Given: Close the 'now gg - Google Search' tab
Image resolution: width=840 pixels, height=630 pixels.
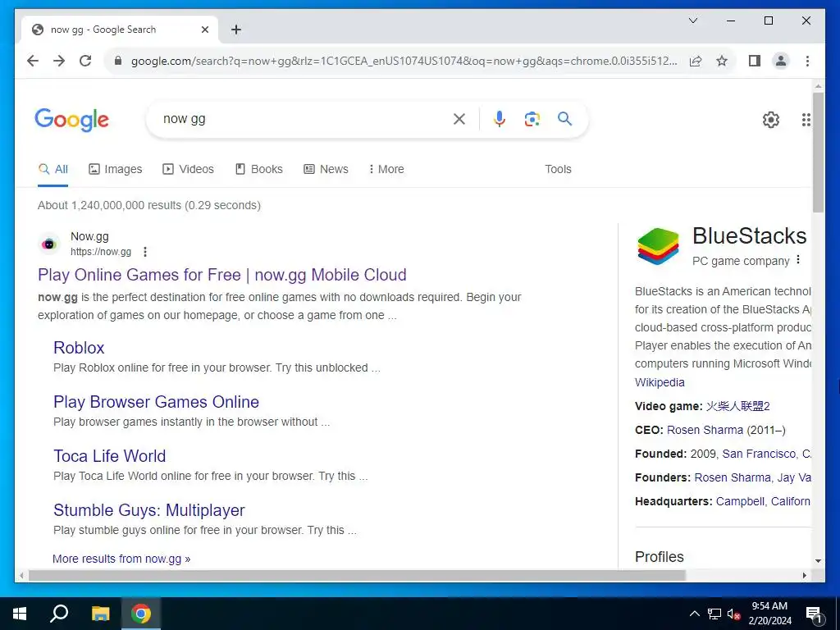Looking at the screenshot, I should click(x=204, y=30).
